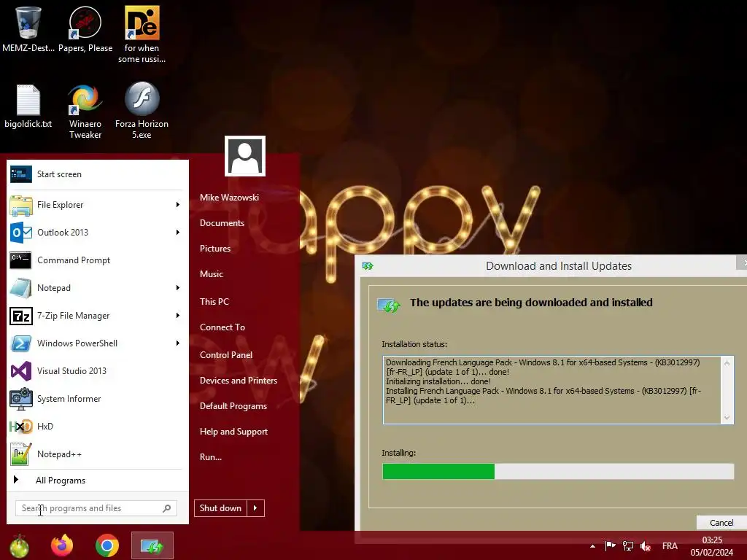Open the Papers, Please desktop shortcut
The height and width of the screenshot is (560, 747).
[x=85, y=28]
